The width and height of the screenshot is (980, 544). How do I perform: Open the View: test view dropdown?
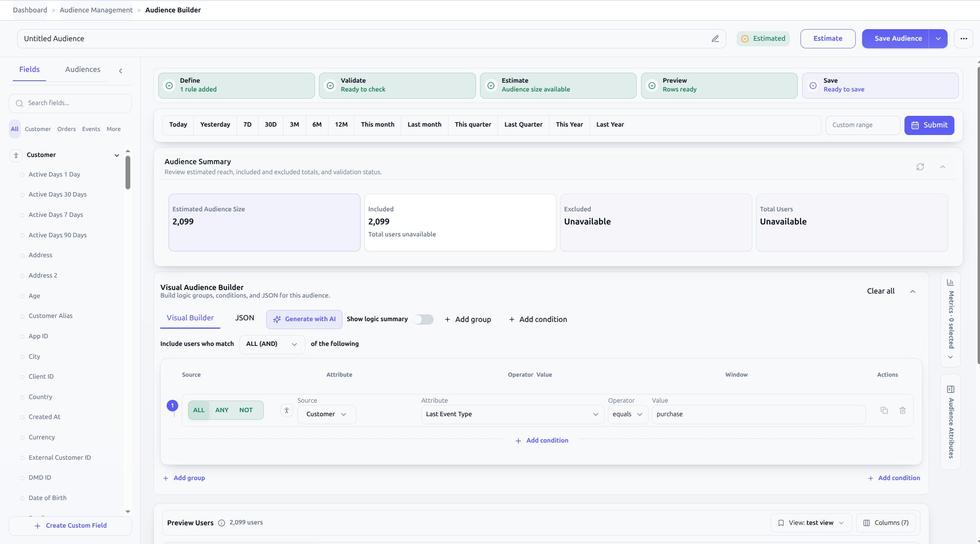click(x=811, y=523)
